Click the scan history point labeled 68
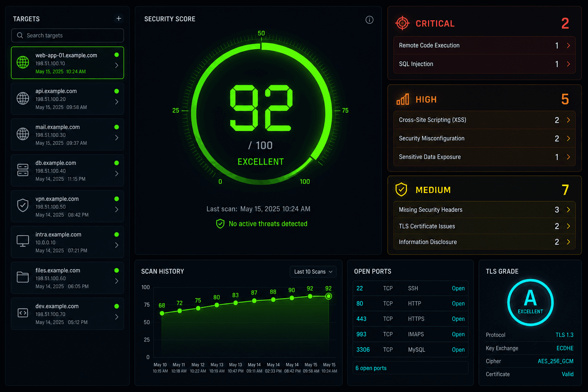 [162, 313]
